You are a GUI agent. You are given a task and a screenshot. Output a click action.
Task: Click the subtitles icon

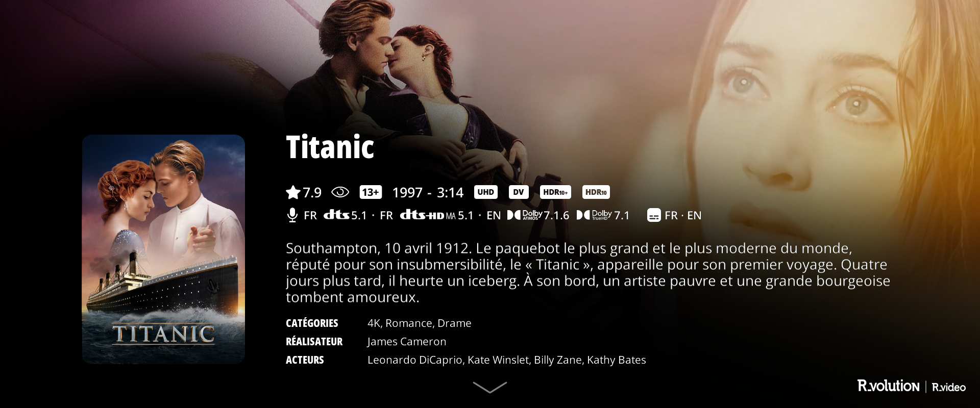pos(654,215)
